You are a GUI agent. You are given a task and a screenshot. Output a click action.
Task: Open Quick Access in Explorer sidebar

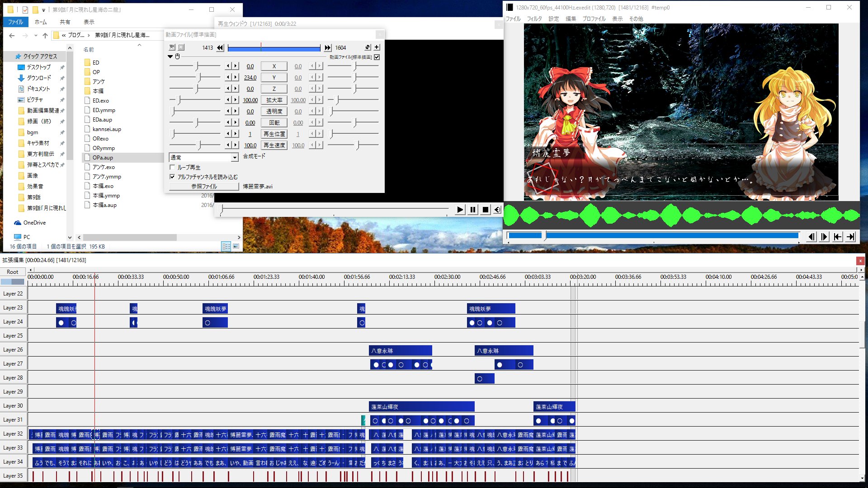(x=40, y=56)
